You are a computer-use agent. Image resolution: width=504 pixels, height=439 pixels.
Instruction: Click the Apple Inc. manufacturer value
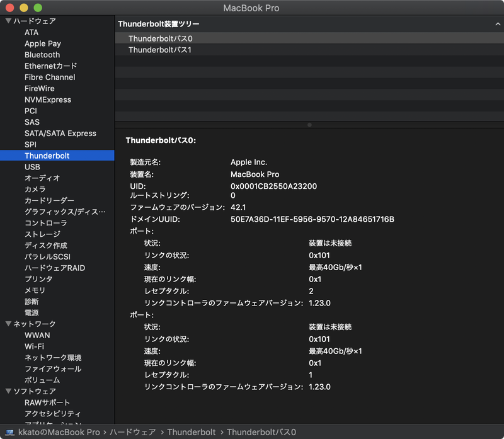249,162
